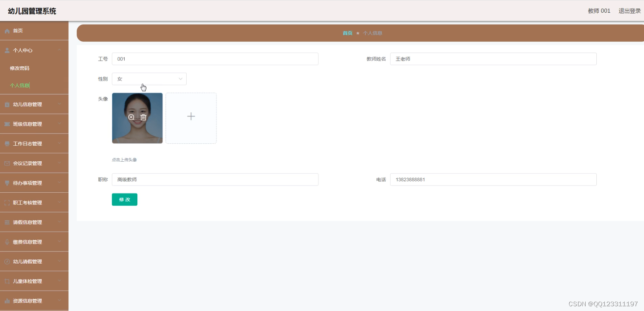Screen dimensions: 644x311
Task: Click 个人信息 breadcrumb text
Action: (372, 33)
